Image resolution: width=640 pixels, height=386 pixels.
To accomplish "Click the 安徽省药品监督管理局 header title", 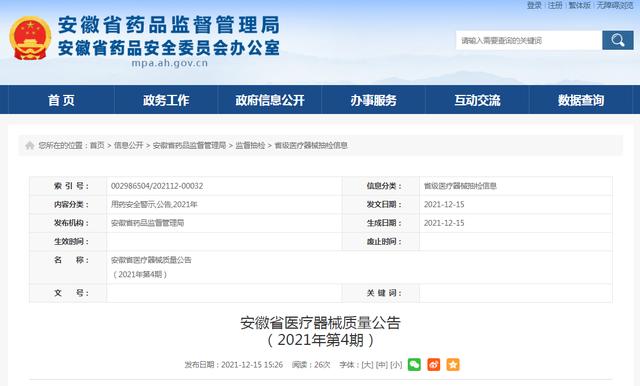I will tap(169, 25).
